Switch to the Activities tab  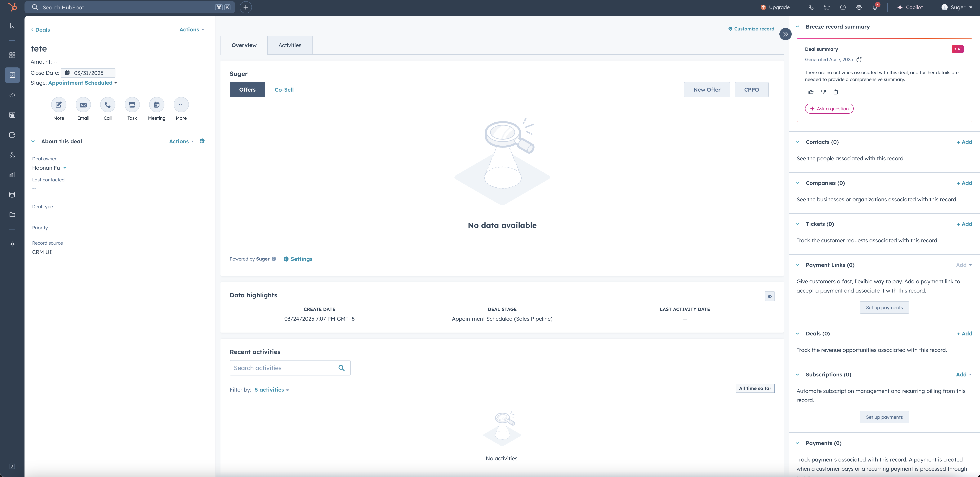tap(290, 45)
